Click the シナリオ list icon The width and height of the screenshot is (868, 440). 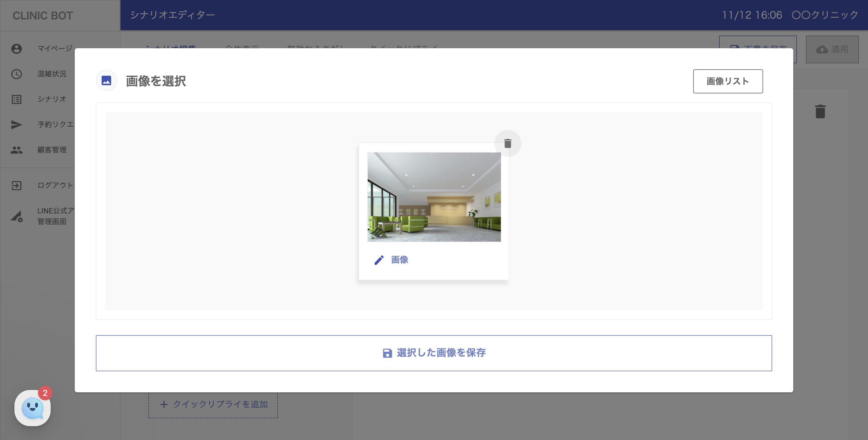[x=17, y=99]
